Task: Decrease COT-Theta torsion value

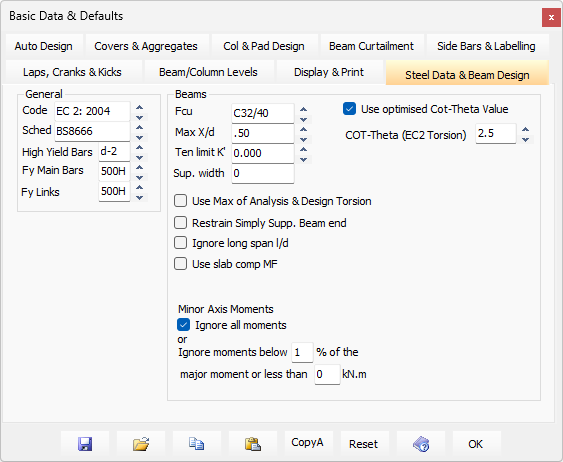Action: 525,140
